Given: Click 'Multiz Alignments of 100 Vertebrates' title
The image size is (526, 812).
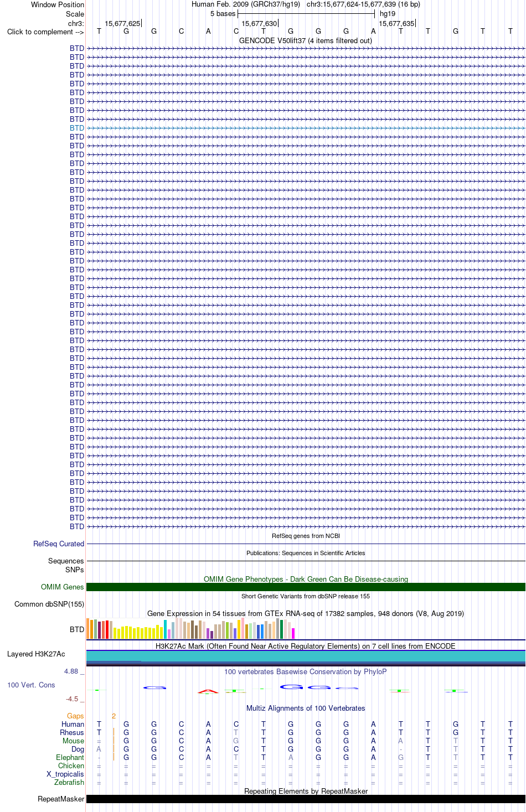Looking at the screenshot, I should 306,708.
